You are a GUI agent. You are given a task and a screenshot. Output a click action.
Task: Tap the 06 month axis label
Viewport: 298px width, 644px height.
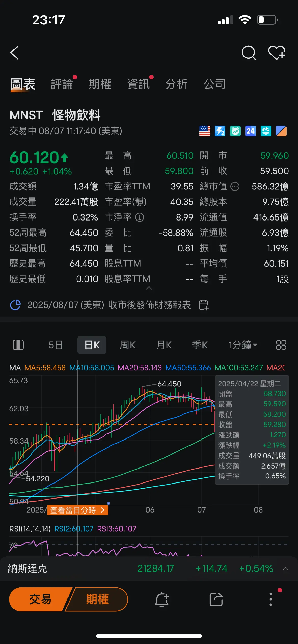[150, 510]
